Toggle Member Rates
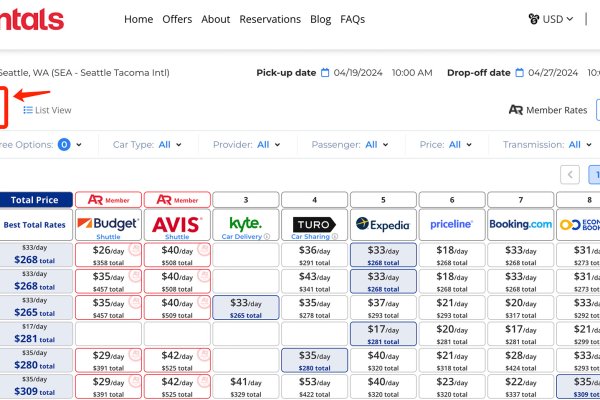 (x=547, y=110)
